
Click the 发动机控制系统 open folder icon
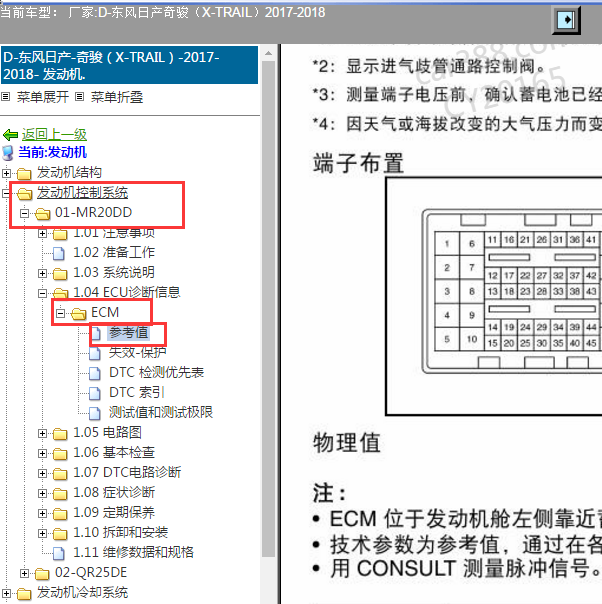[x=25, y=194]
